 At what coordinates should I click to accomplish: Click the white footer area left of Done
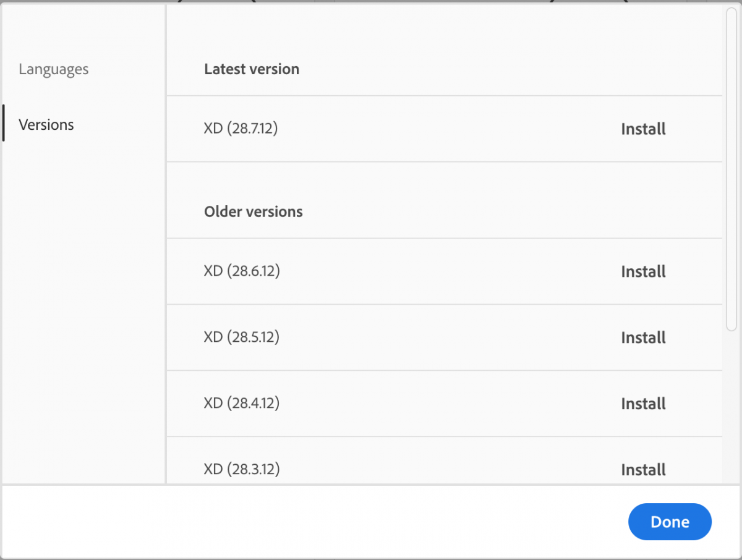309,522
